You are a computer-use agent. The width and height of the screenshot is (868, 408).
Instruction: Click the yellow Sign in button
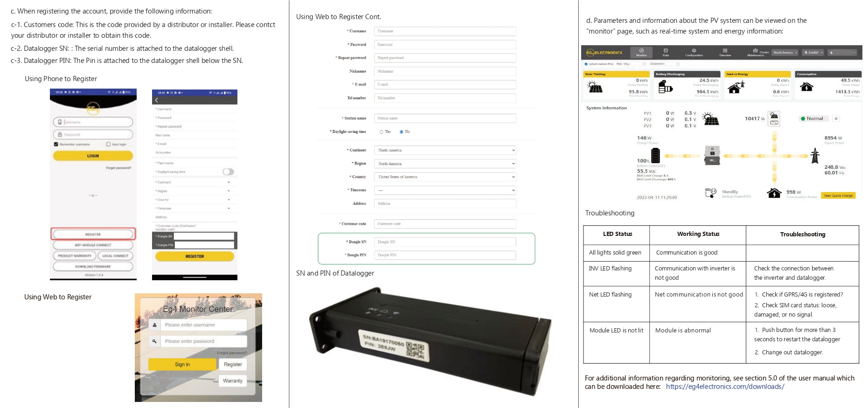click(182, 365)
